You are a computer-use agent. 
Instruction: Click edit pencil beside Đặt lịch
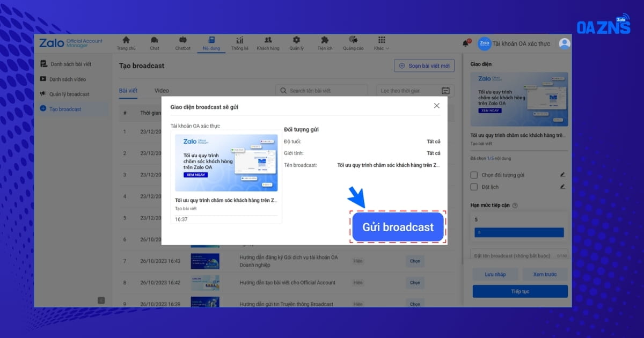(562, 187)
